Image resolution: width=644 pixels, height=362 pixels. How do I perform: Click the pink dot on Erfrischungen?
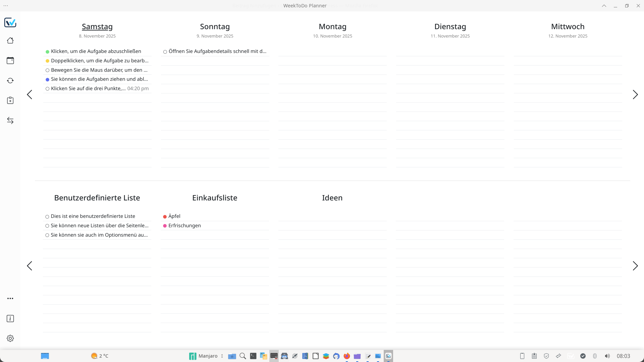tap(165, 226)
